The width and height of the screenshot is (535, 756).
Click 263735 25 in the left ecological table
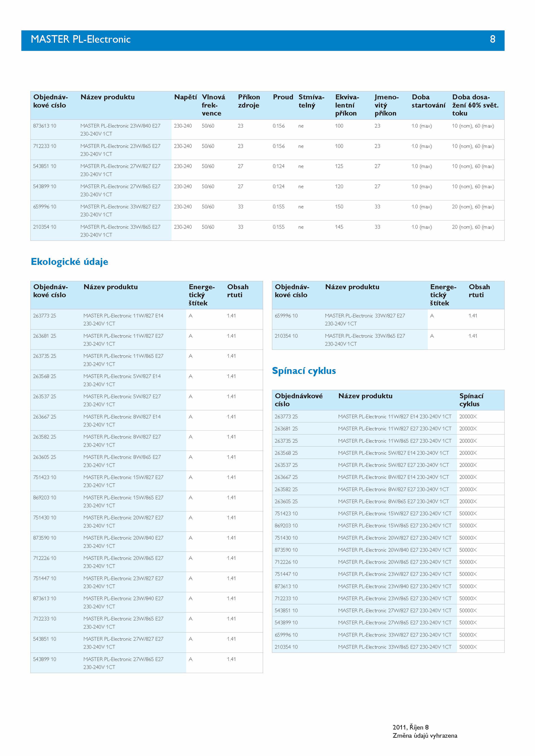coord(44,356)
